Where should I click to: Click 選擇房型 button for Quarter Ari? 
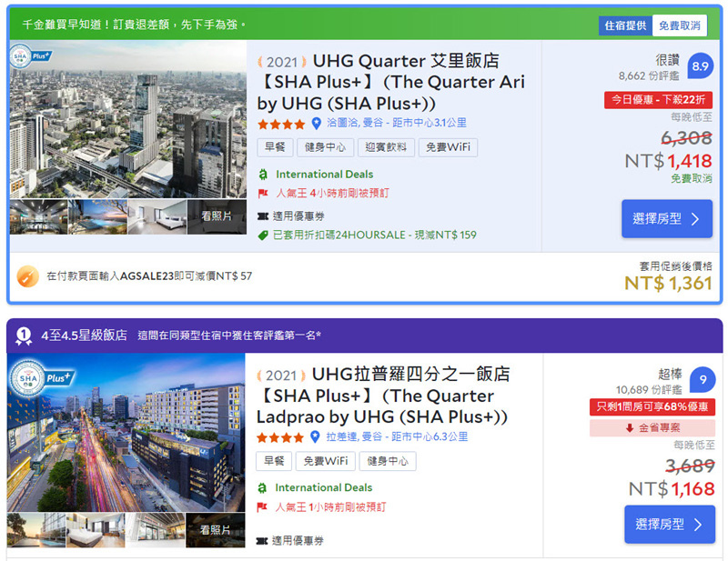coord(667,218)
